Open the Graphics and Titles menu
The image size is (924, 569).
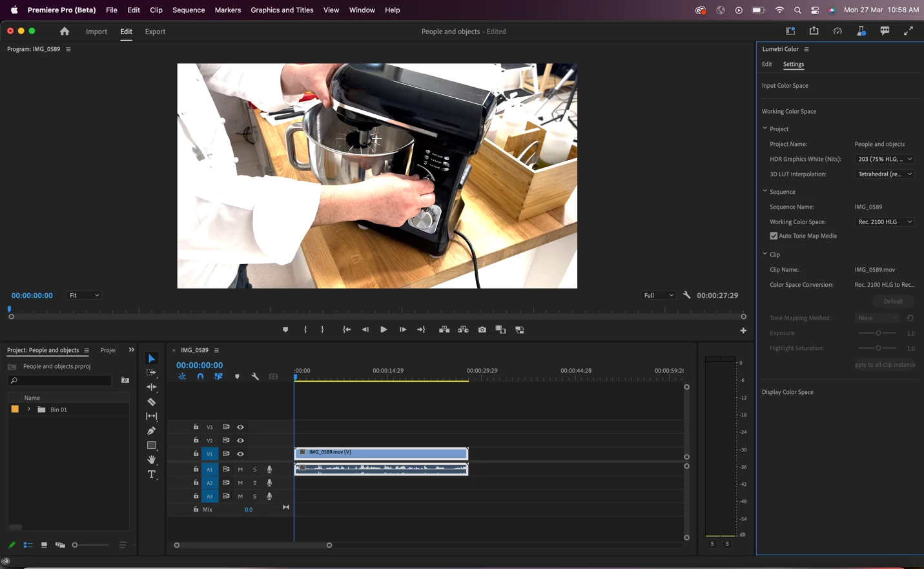point(282,10)
